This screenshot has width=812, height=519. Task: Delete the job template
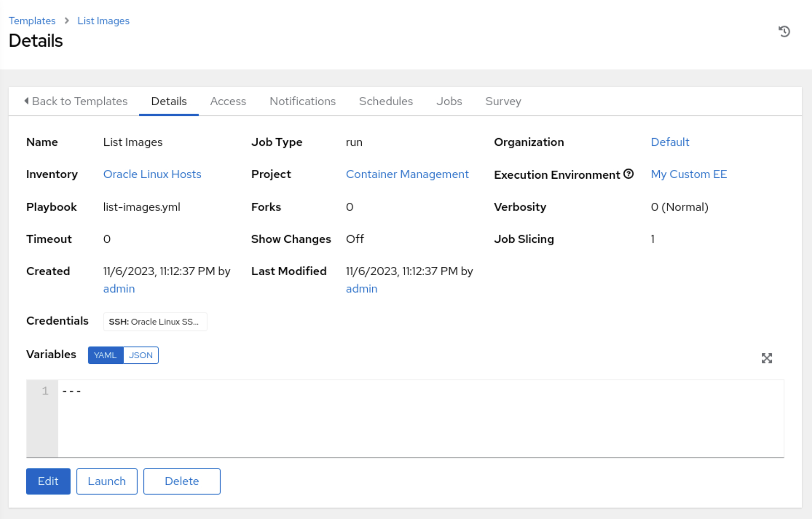click(182, 481)
